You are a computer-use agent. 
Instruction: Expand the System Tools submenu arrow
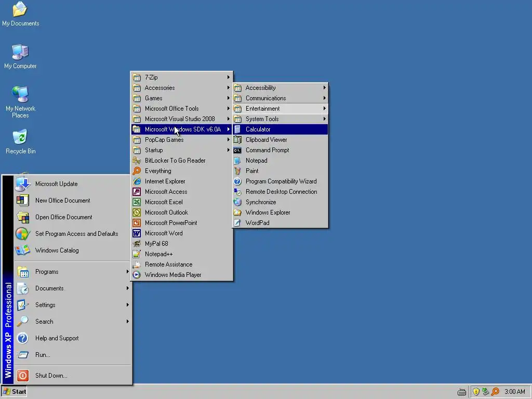(x=324, y=119)
